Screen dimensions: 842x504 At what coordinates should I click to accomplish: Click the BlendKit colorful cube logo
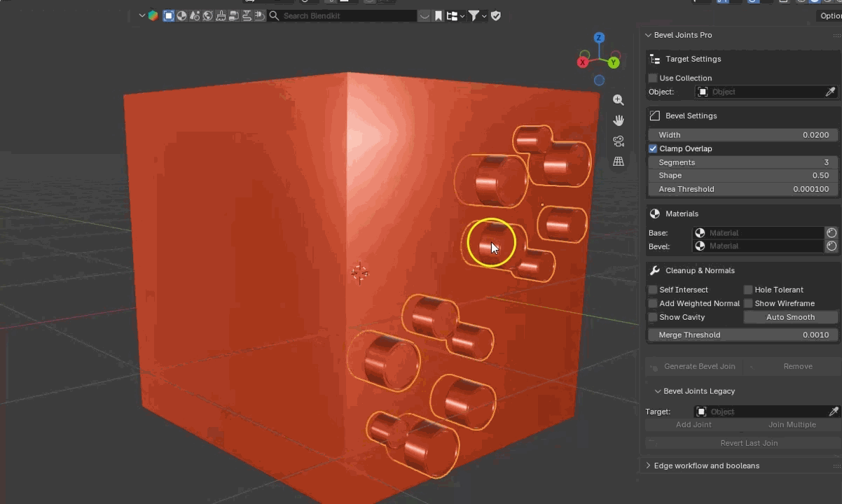click(x=153, y=15)
